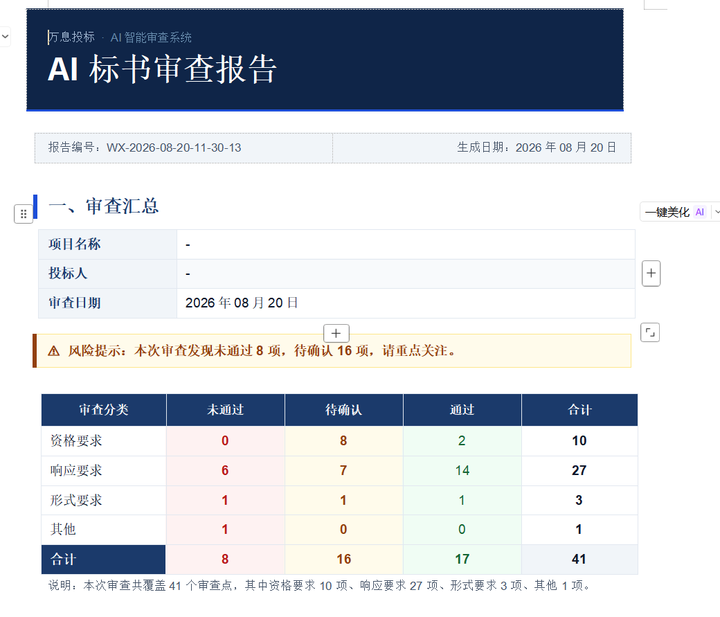Click the 一、审查汇总 heading
720x617 pixels.
104,206
